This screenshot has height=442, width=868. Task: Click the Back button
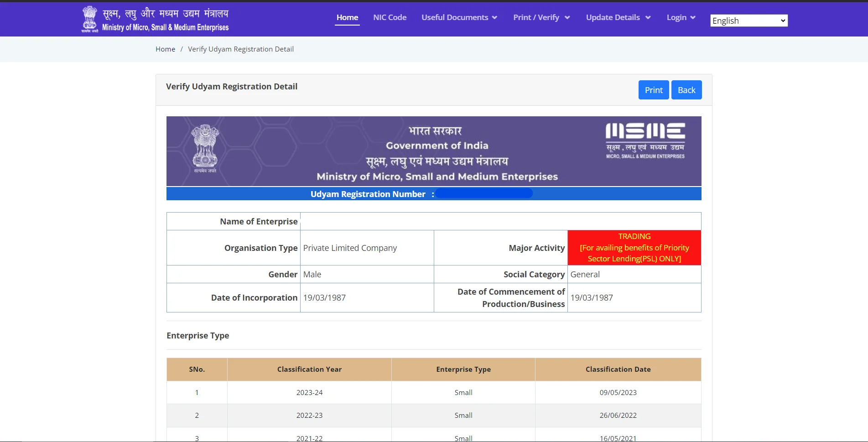(x=686, y=89)
